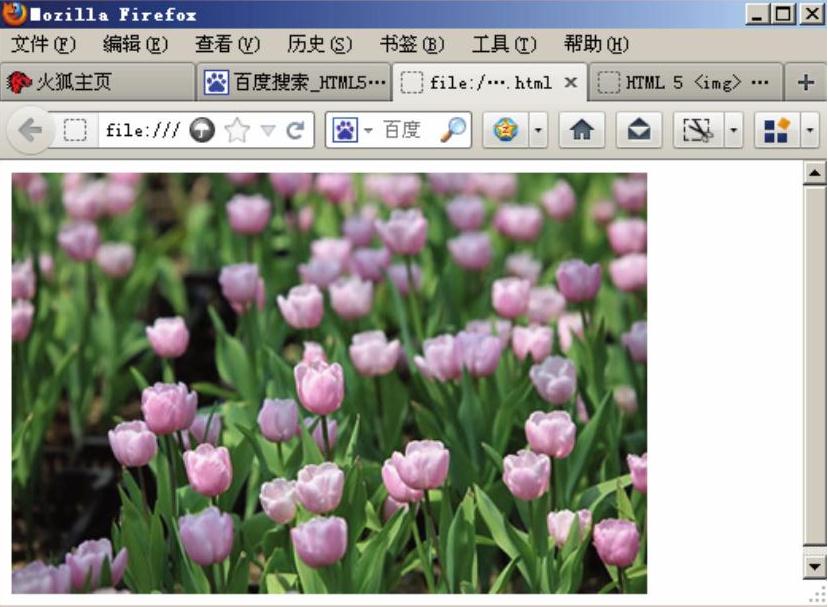The width and height of the screenshot is (828, 607).
Task: Open dropdown arrow beside the blue squares icon
Action: click(x=810, y=130)
